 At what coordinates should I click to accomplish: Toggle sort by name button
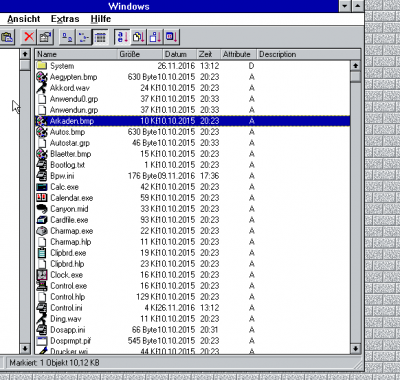click(122, 37)
